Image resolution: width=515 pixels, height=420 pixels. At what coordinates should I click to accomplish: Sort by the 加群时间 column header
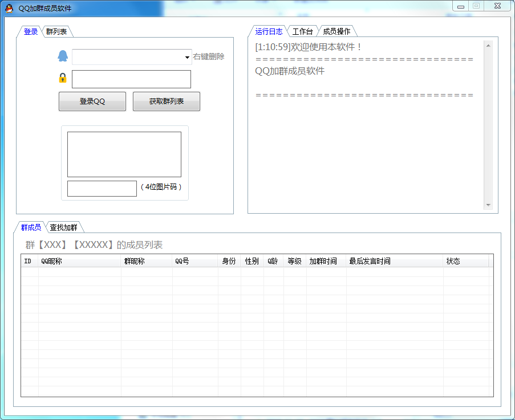(326, 261)
